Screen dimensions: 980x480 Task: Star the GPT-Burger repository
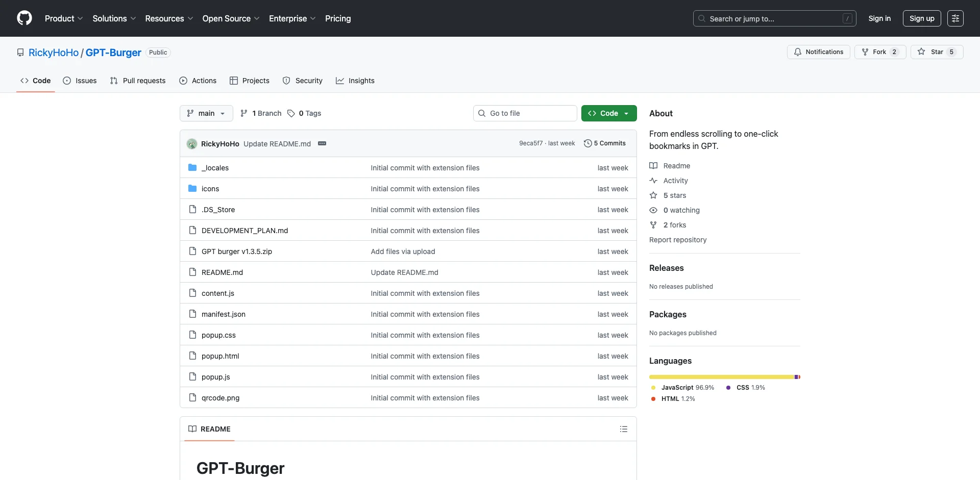(x=931, y=52)
